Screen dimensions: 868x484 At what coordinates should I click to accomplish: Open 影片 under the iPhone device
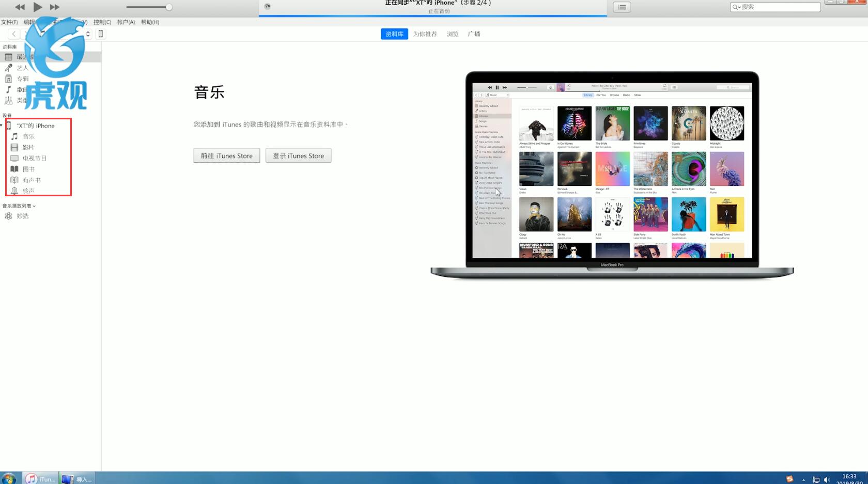28,147
